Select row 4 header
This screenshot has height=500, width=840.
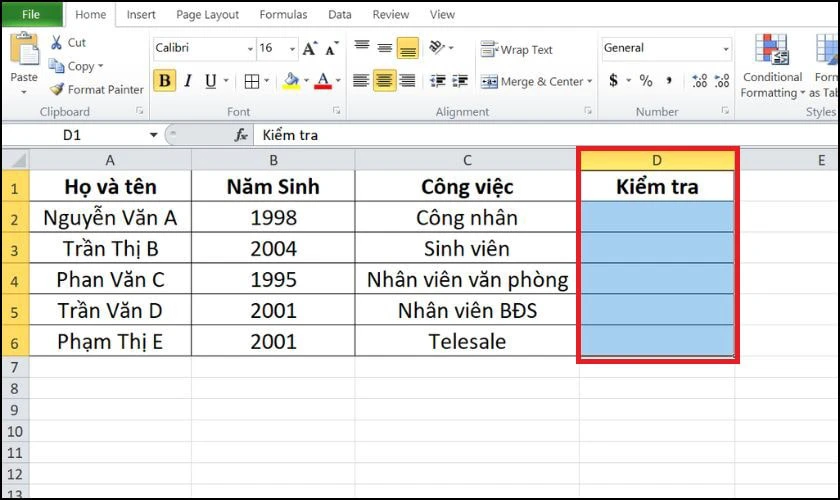[15, 279]
